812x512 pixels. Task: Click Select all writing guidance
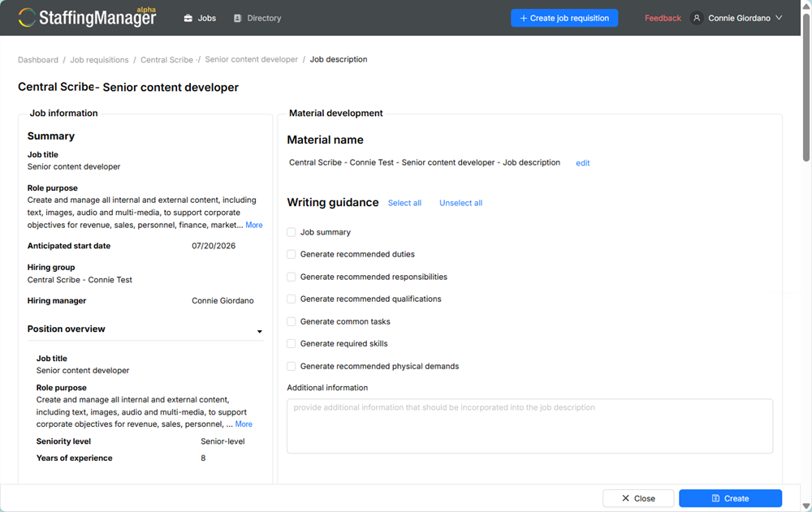(x=404, y=203)
